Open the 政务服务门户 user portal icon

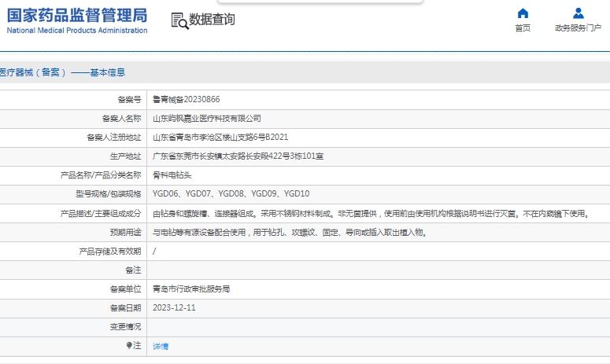point(578,13)
